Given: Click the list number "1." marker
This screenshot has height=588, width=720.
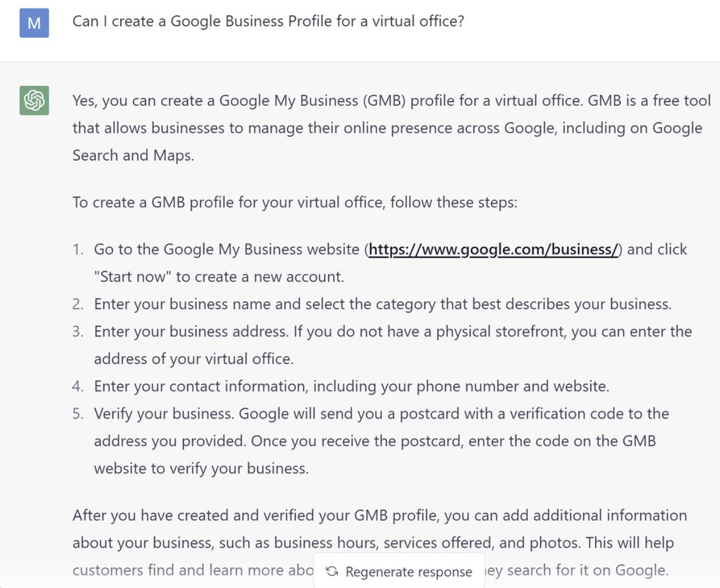Looking at the screenshot, I should 78,249.
